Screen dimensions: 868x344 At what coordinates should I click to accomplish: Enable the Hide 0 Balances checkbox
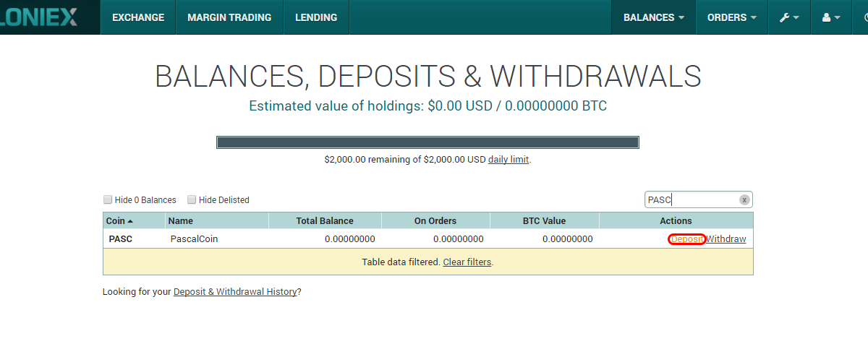point(108,199)
